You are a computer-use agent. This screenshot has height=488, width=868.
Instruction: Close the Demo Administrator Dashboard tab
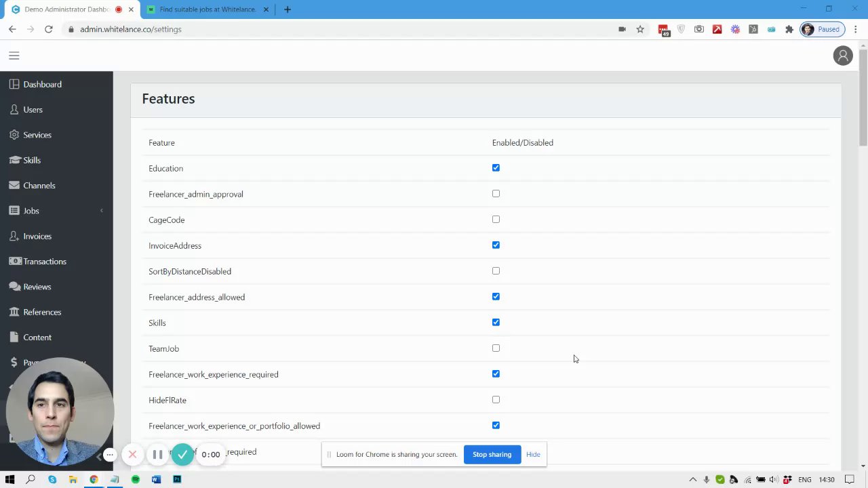pyautogui.click(x=131, y=9)
